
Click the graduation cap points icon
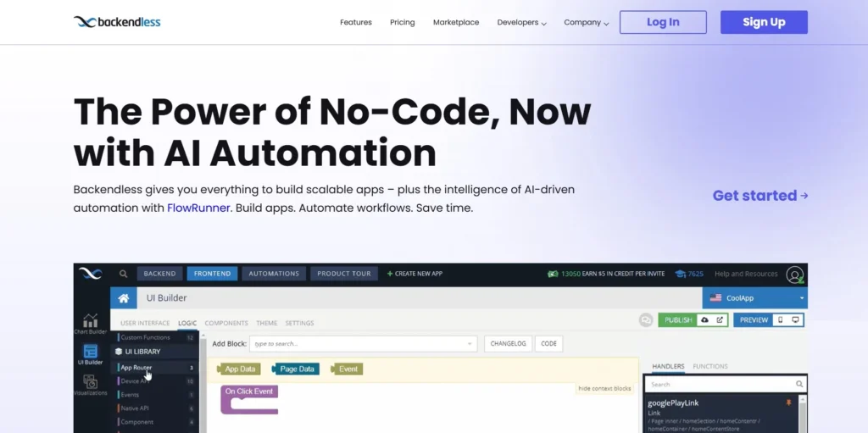coord(681,274)
